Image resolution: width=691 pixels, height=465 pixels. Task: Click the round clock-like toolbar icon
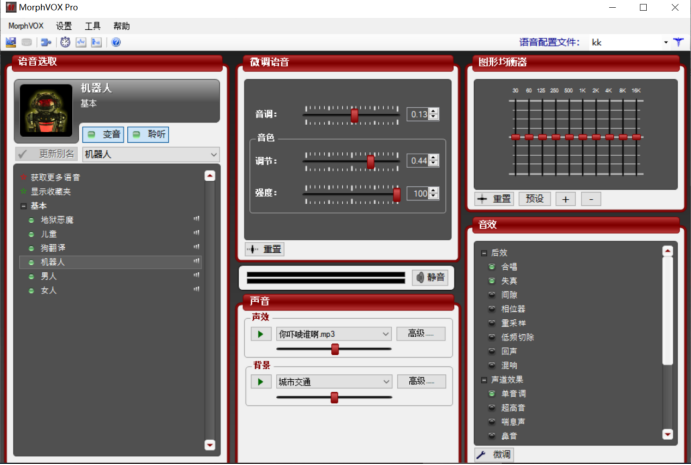click(x=65, y=42)
